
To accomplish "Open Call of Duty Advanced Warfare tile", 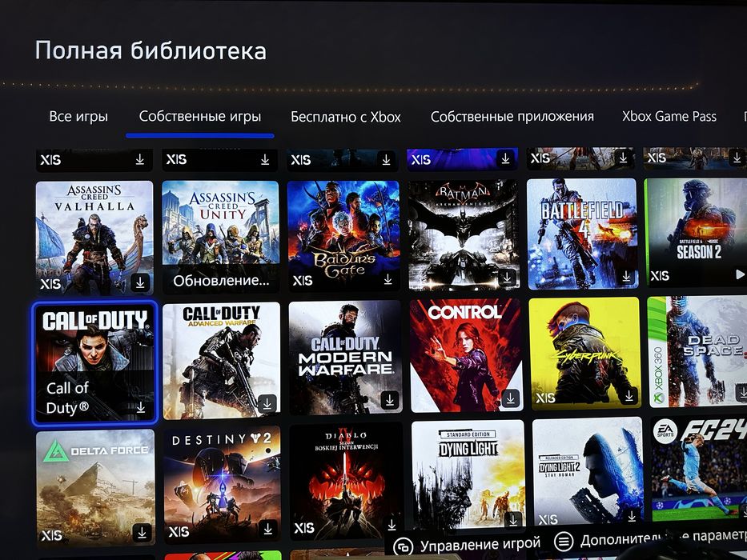I will [222, 361].
